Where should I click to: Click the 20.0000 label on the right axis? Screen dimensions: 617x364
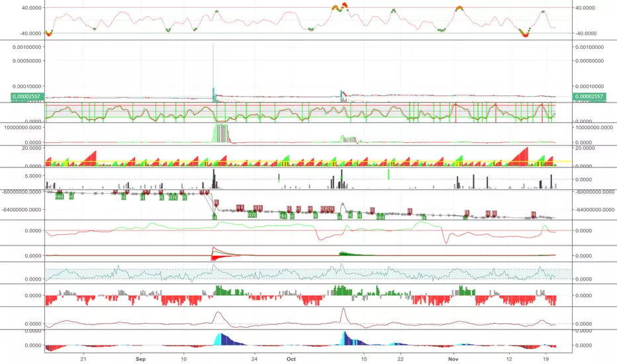[x=585, y=148]
